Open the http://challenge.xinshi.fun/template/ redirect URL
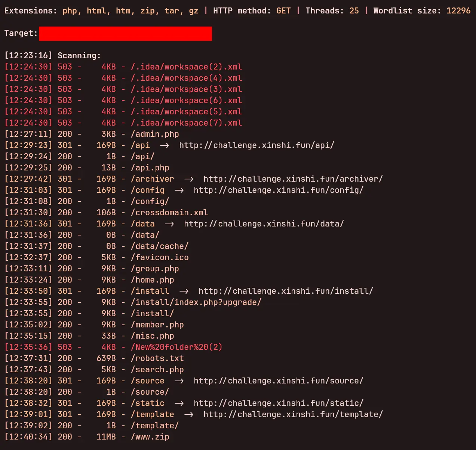The width and height of the screenshot is (476, 450). coord(293,414)
